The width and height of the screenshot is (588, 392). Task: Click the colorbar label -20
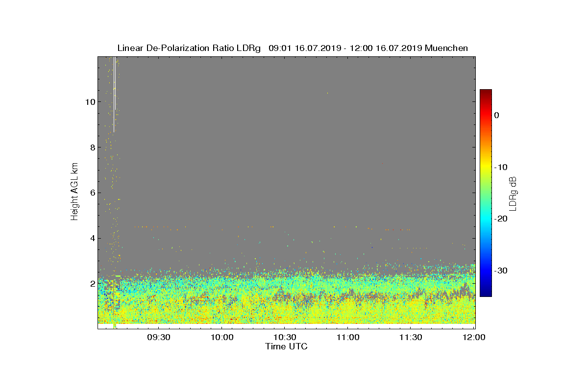point(500,219)
